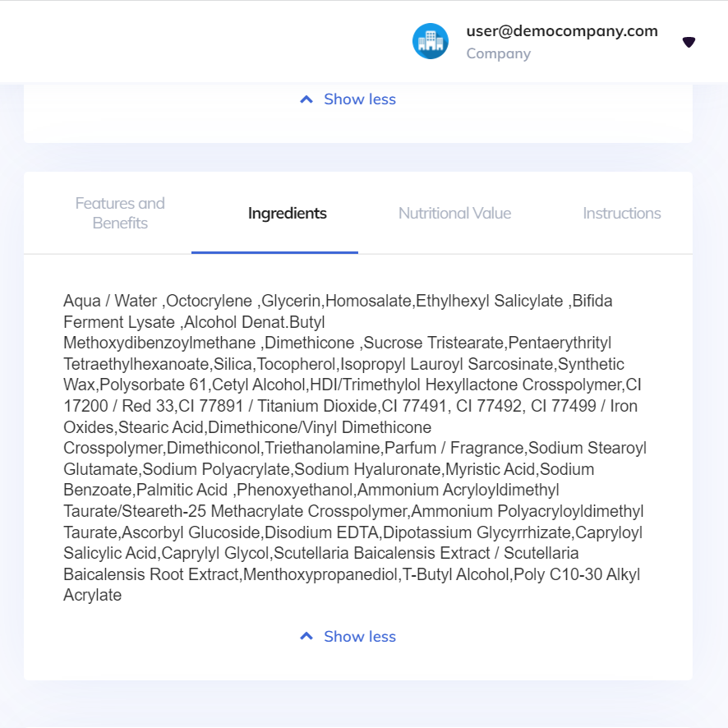This screenshot has width=728, height=728.
Task: Click "Titanium Dioxide" in the ingredients
Action: (325, 406)
